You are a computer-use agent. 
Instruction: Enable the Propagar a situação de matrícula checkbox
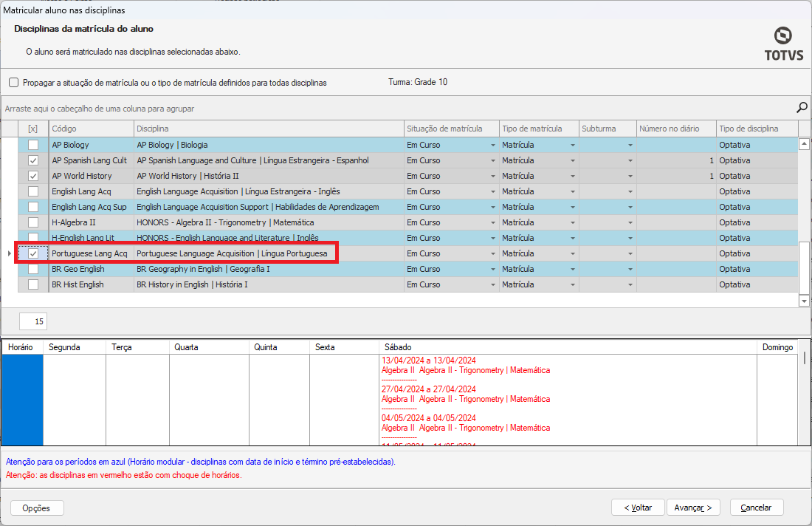coord(14,83)
